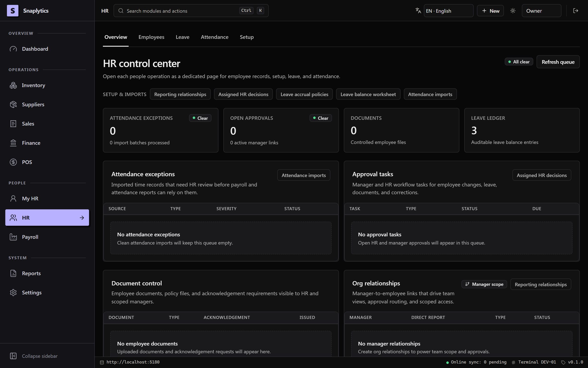Select the Overview tab
Viewport: 588px width, 368px height.
(116, 37)
